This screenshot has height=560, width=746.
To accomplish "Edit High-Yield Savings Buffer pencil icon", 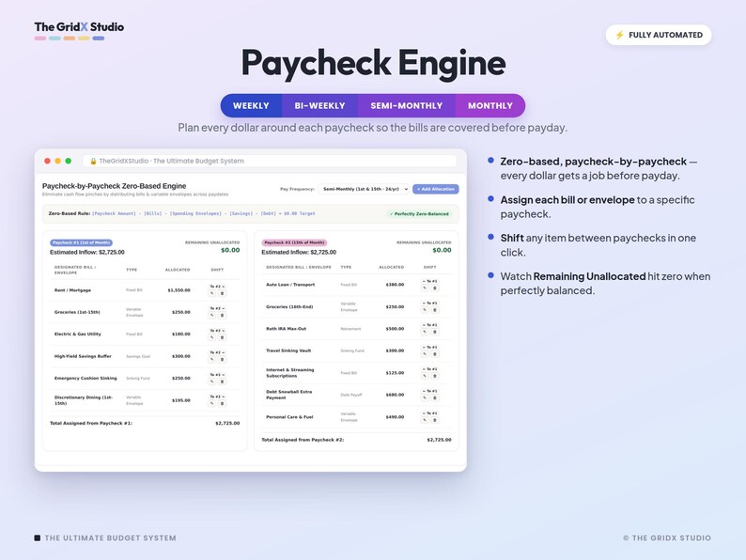I will pos(212,359).
